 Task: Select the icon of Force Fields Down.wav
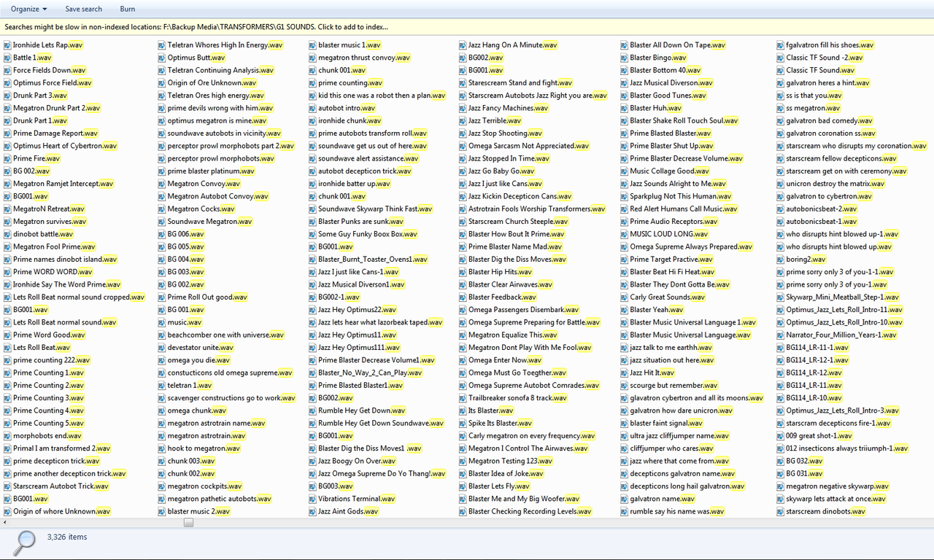point(7,71)
